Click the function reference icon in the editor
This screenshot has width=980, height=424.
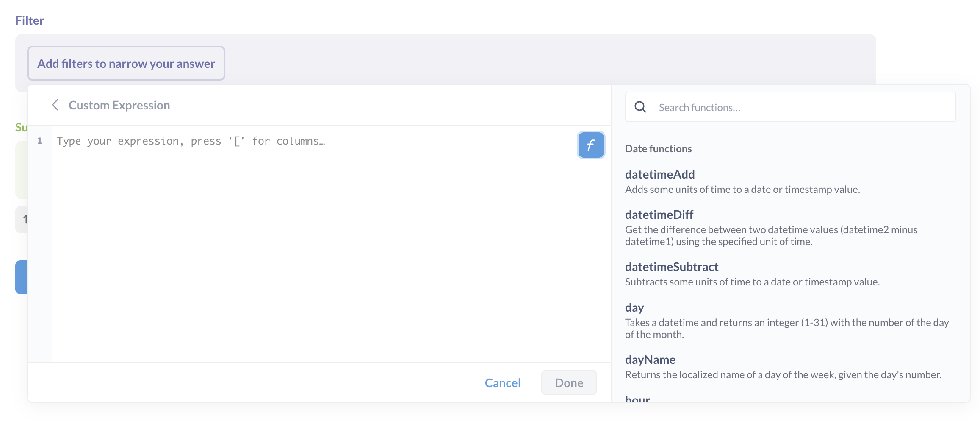pyautogui.click(x=590, y=145)
